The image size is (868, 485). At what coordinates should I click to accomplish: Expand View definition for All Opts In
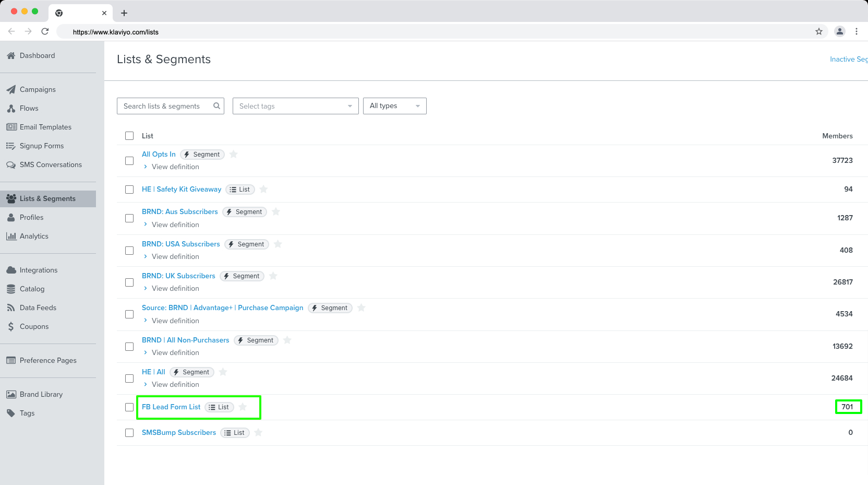(171, 167)
